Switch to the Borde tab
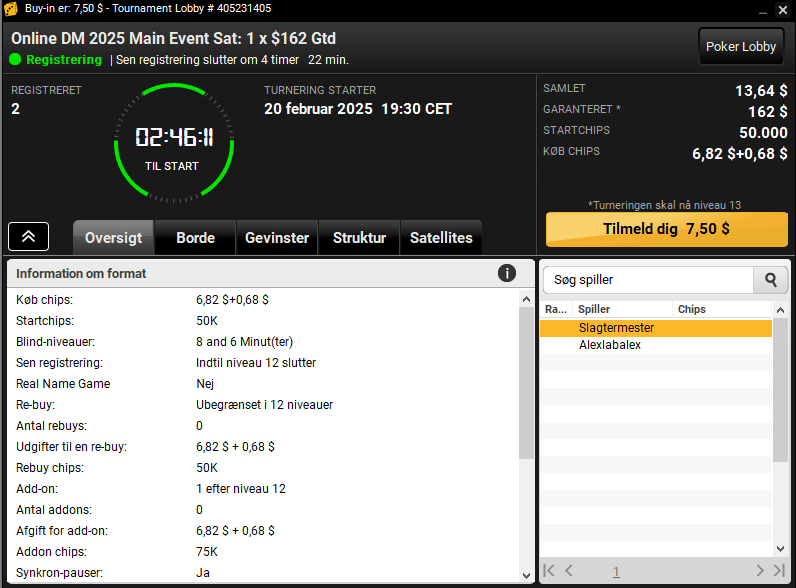Image resolution: width=796 pixels, height=588 pixels. click(x=195, y=238)
